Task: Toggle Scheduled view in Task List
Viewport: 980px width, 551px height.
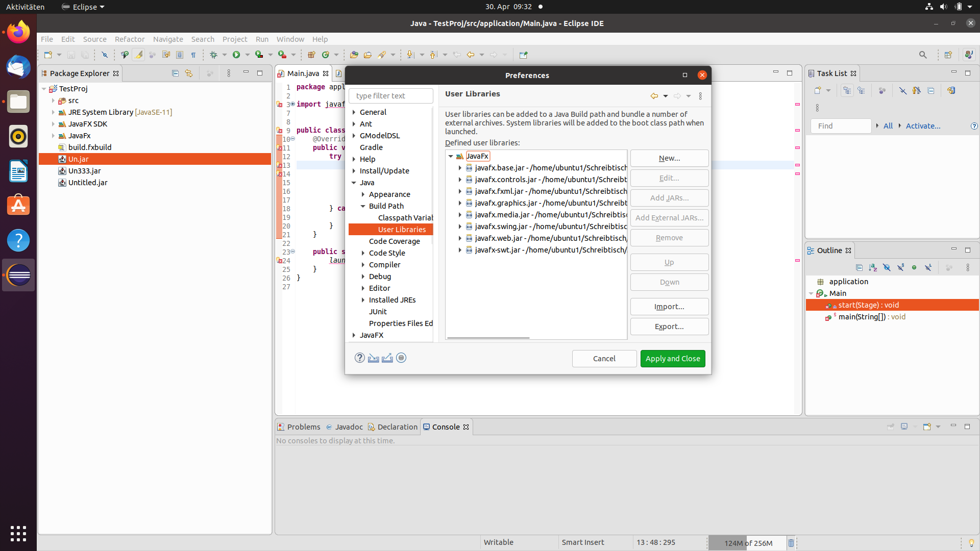Action: (x=862, y=90)
